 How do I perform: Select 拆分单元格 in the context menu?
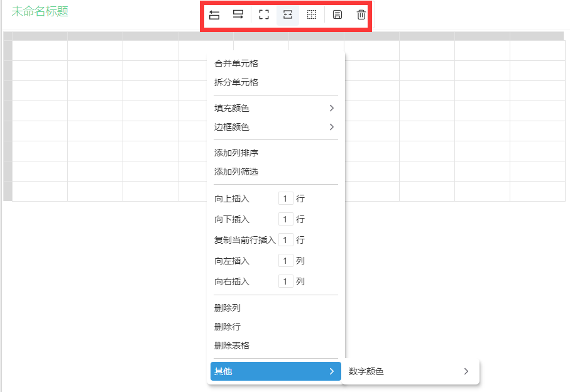[236, 82]
